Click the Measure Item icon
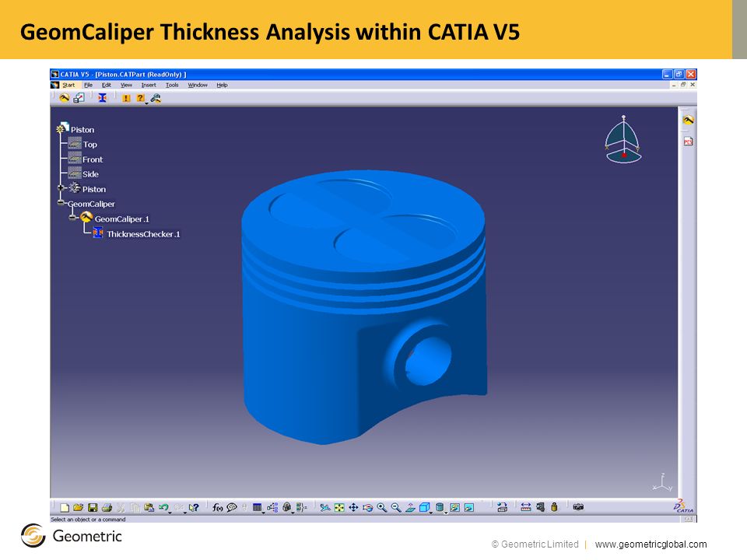The image size is (747, 560). (540, 508)
